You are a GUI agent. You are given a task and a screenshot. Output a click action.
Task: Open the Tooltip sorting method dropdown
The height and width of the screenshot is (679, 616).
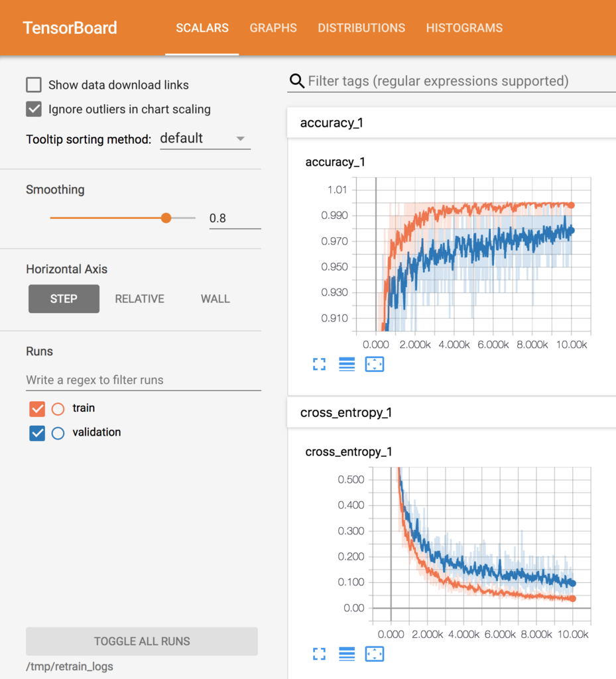(x=205, y=139)
